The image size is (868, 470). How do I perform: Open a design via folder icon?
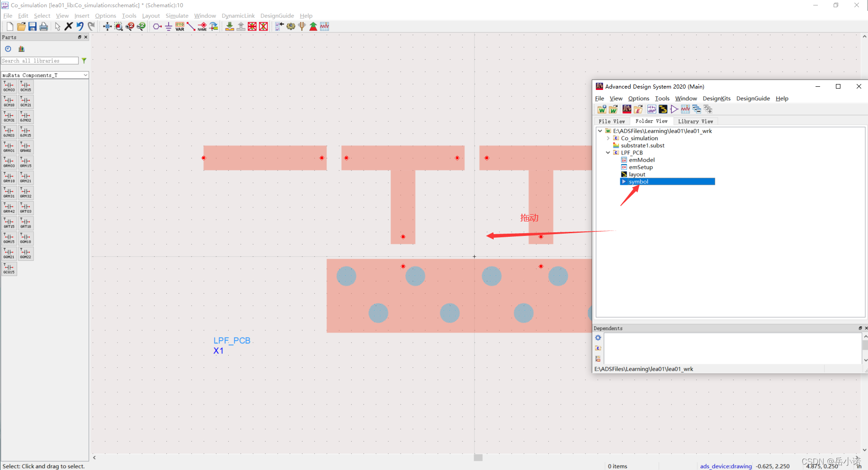21,27
